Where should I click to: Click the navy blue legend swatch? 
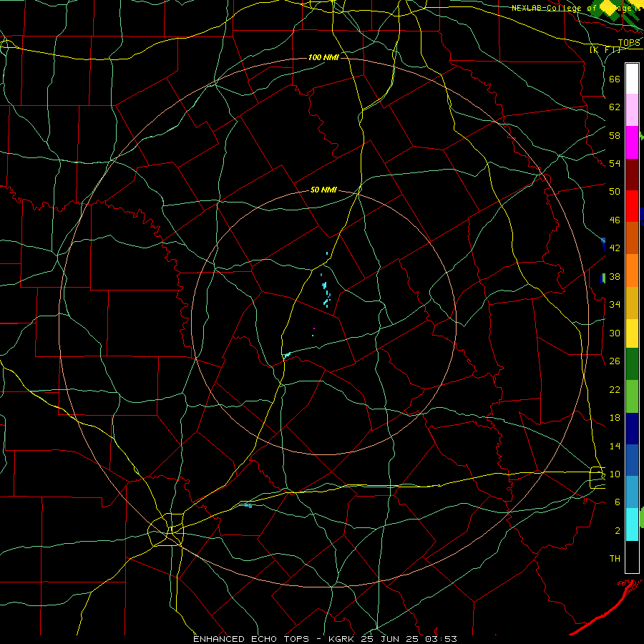pos(632,429)
